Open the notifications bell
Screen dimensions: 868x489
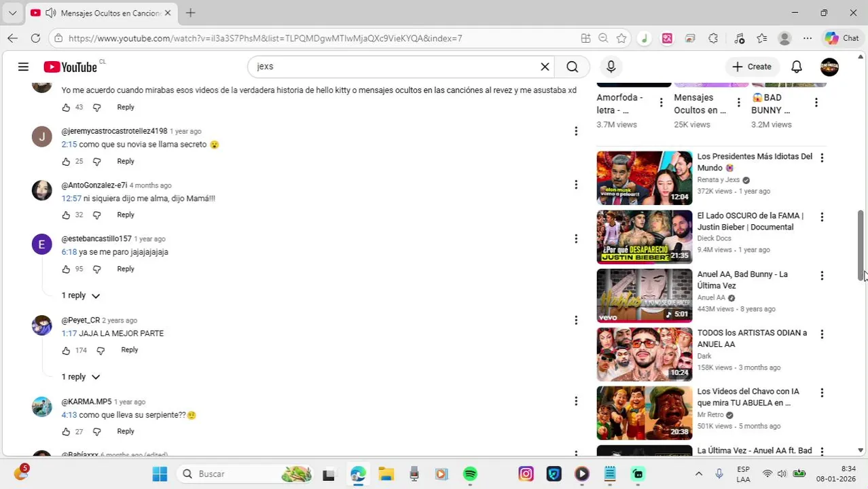[x=797, y=67]
